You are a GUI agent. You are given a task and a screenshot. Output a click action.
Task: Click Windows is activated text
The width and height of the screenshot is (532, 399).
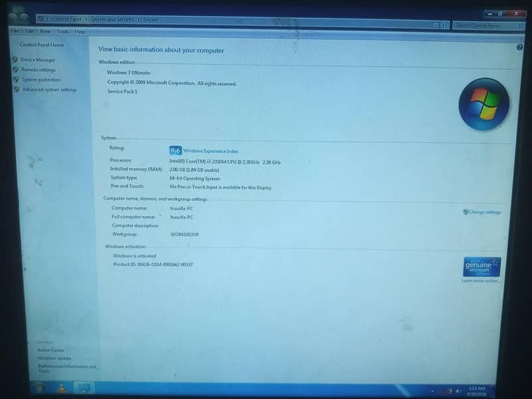click(x=134, y=256)
